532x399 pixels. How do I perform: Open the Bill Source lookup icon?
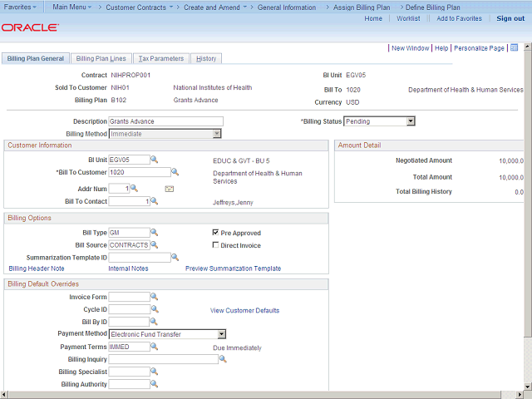(x=154, y=245)
